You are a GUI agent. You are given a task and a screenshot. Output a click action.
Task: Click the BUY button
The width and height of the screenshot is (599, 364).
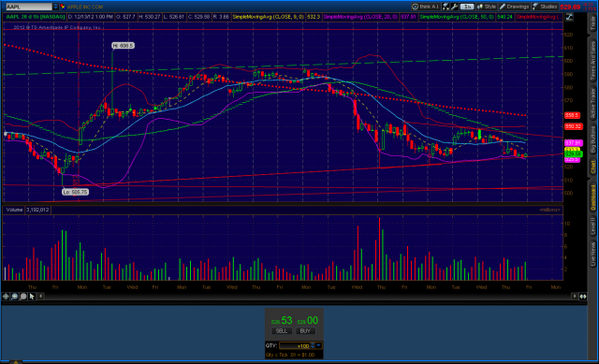305,331
